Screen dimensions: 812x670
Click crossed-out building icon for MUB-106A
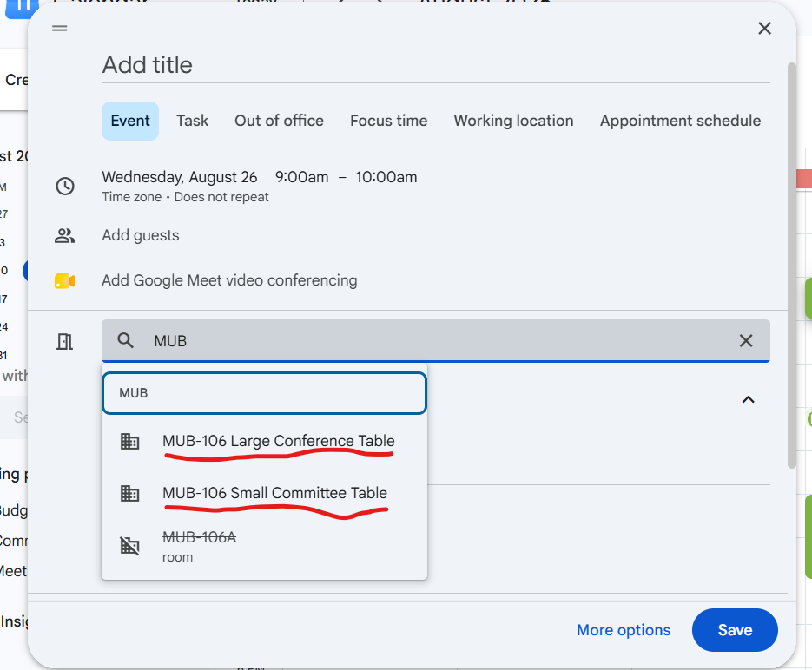(129, 545)
